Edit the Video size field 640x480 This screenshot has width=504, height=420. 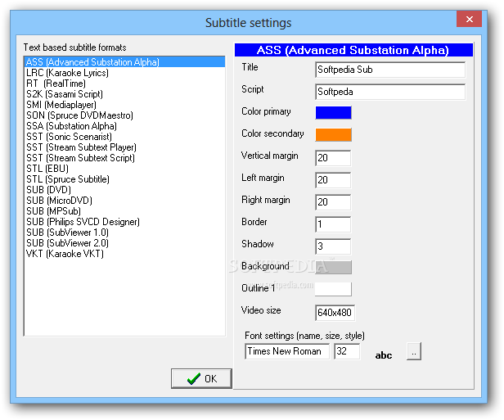(x=335, y=313)
